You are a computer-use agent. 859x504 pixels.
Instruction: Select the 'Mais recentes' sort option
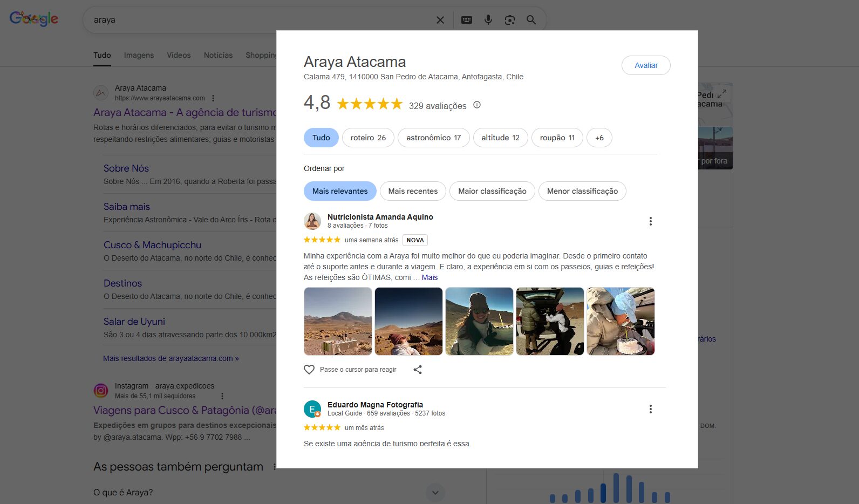point(413,191)
